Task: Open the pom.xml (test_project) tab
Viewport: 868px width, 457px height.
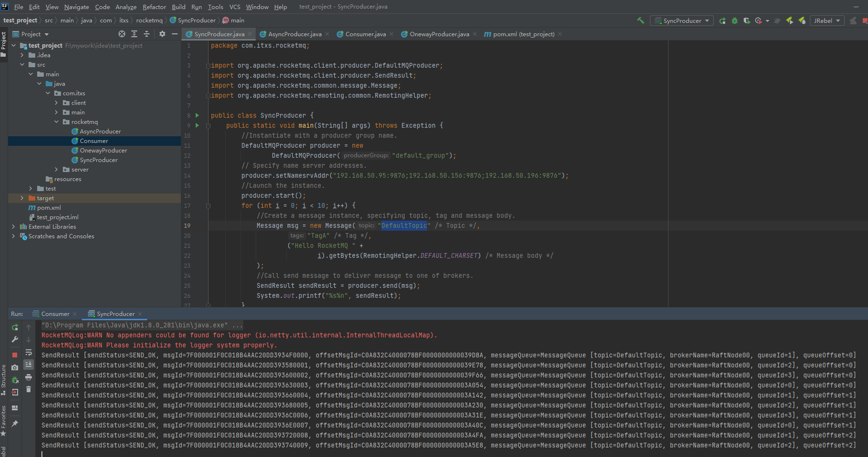Action: pos(524,34)
